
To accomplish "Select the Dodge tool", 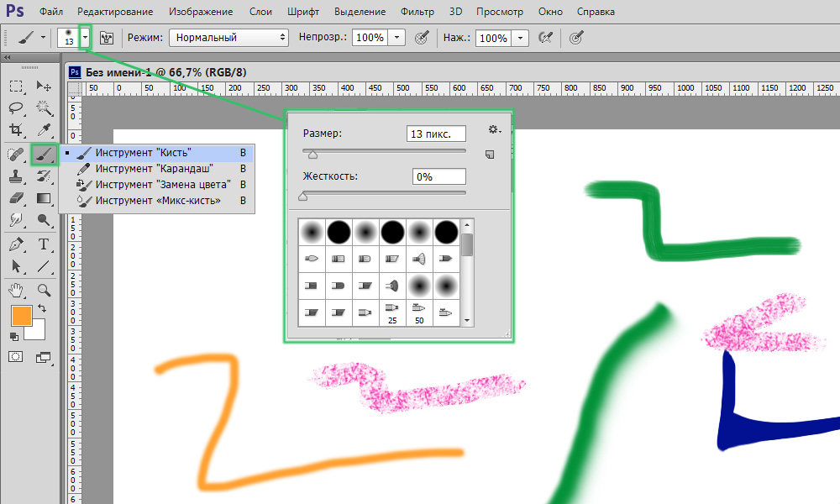I will pos(44,219).
